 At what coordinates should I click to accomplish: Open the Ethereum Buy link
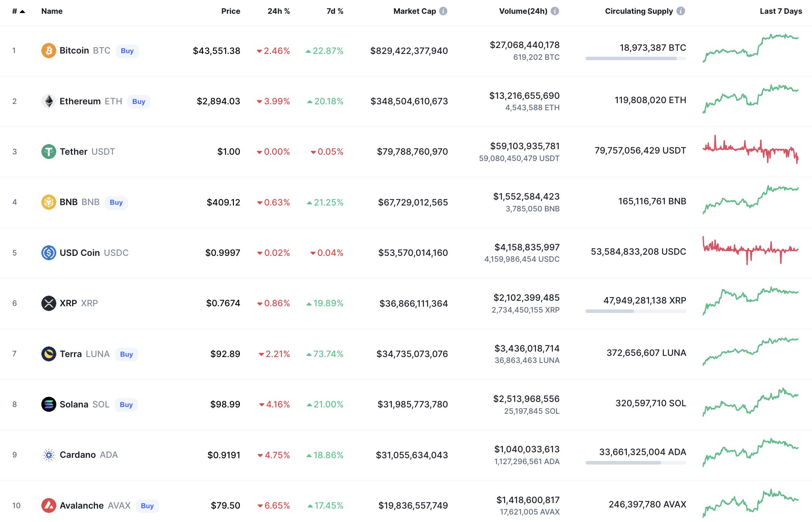click(x=139, y=101)
